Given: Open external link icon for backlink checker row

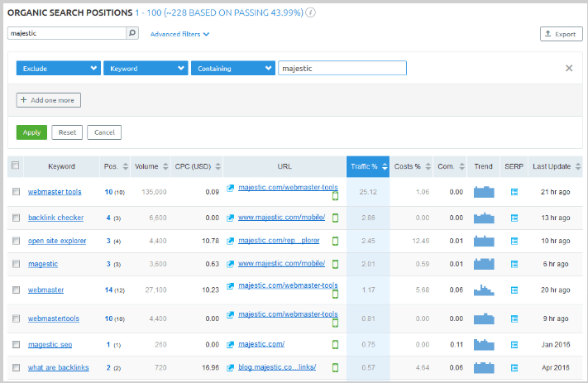Looking at the screenshot, I should point(230,218).
